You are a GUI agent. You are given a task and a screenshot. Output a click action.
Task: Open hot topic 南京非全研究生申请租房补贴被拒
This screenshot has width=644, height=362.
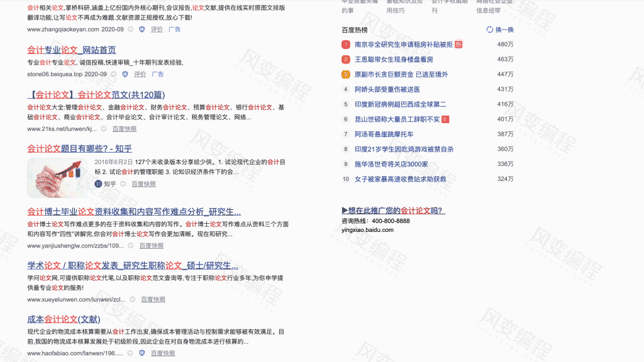pos(404,45)
